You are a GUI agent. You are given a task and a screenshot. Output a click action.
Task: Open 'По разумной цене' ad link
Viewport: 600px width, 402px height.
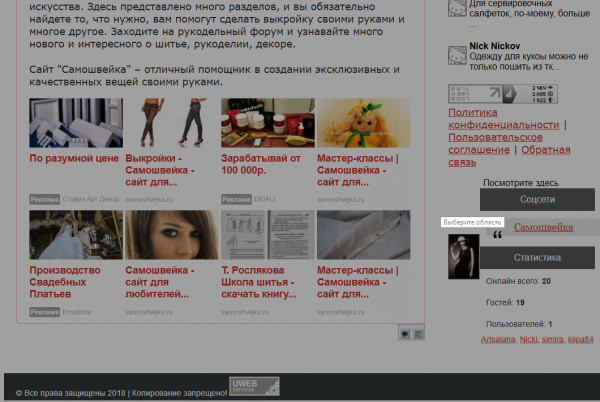pyautogui.click(x=74, y=158)
